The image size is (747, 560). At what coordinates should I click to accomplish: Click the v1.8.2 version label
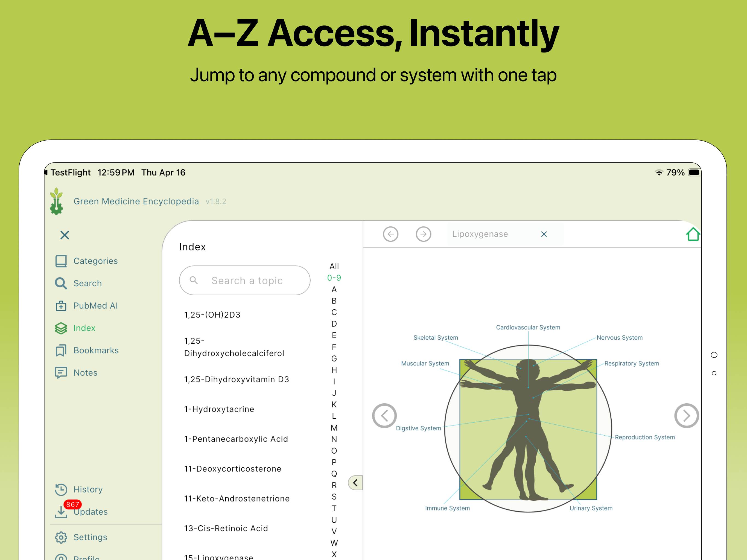[x=216, y=201]
